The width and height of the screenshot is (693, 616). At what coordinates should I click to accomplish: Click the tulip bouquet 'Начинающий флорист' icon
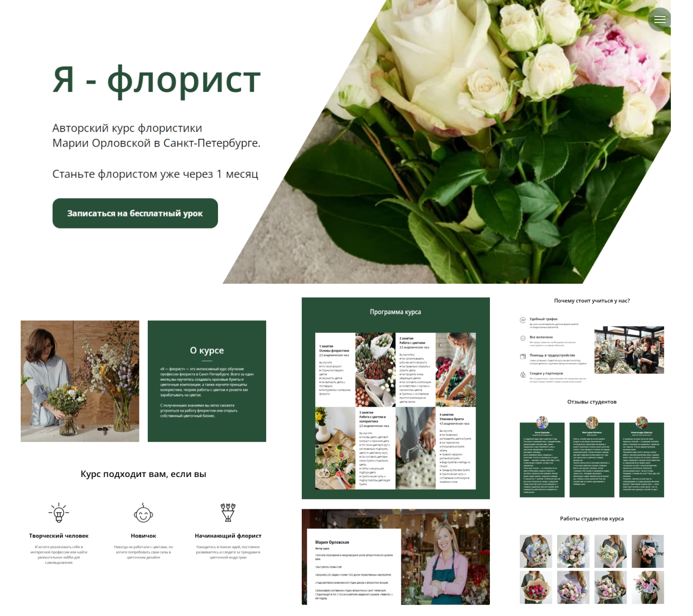tap(228, 513)
